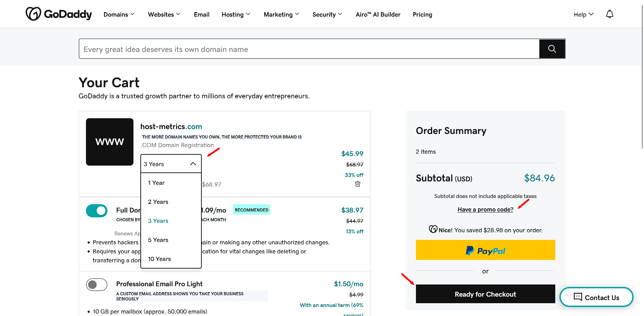Focus the domain name search field
Screen dimensions: 644x316
tap(309, 49)
